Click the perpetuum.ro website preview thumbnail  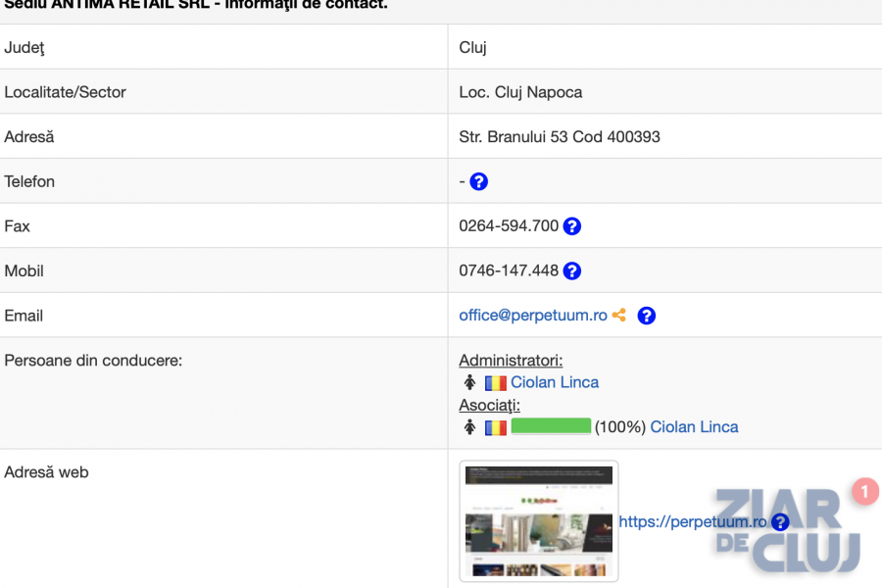click(x=539, y=521)
